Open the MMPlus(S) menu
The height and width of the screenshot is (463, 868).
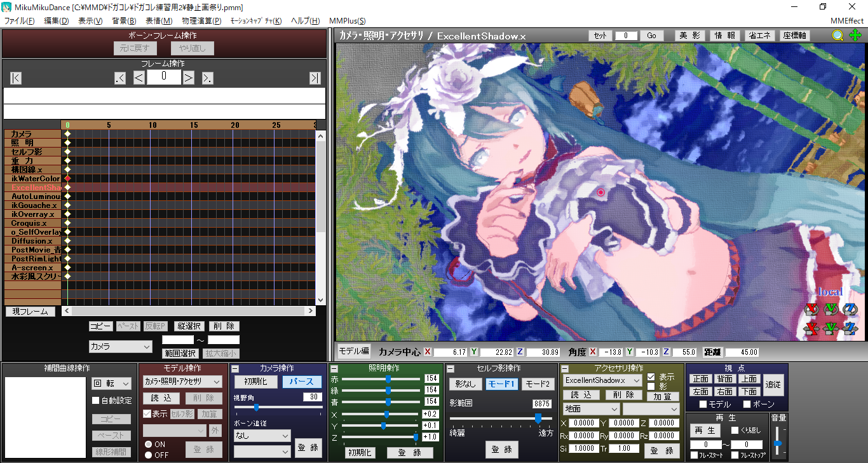click(x=347, y=21)
